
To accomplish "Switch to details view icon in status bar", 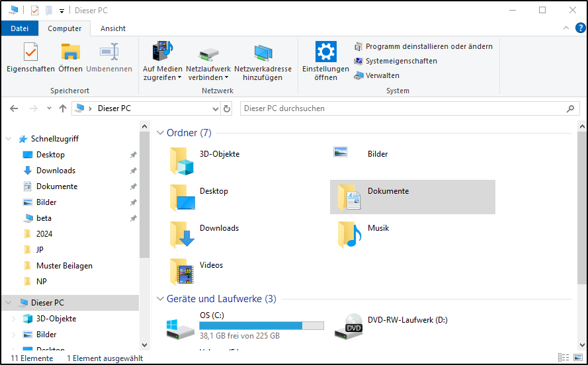I will pos(564,358).
